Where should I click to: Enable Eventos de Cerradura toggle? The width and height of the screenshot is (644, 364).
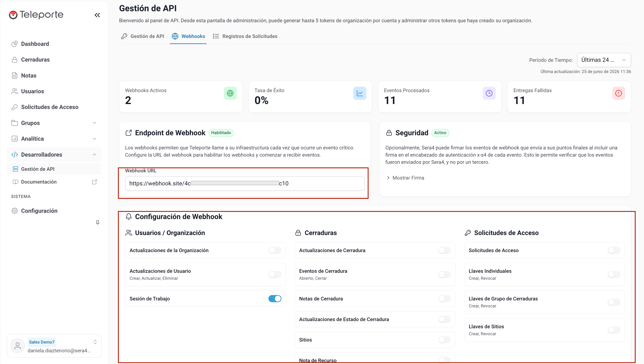pos(444,274)
